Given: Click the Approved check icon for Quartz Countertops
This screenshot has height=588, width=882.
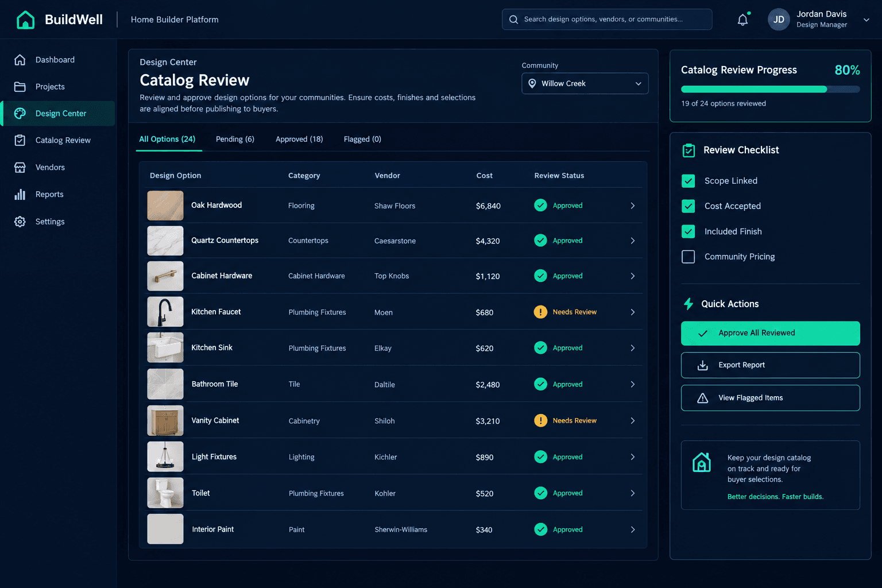Looking at the screenshot, I should point(540,241).
